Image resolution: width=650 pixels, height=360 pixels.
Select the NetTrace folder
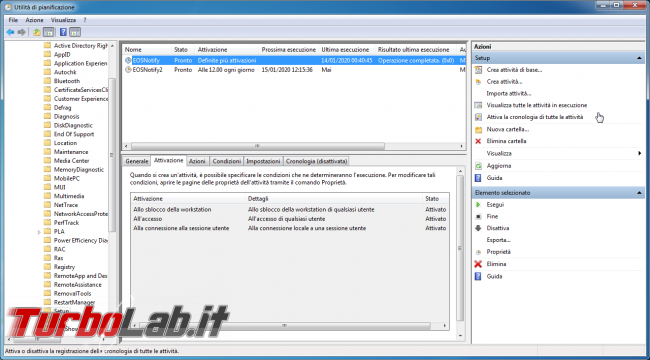[x=65, y=205]
